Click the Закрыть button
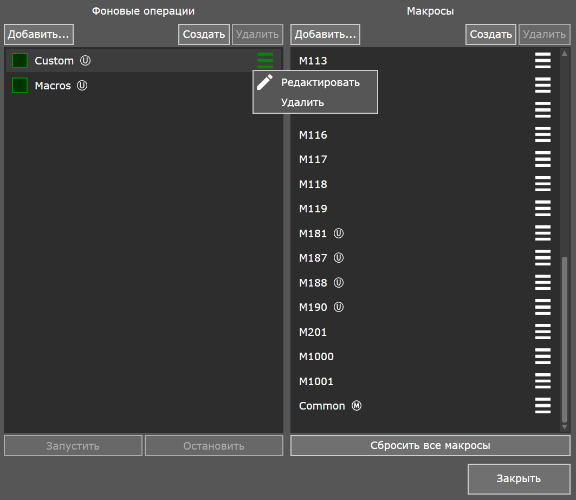 click(x=519, y=479)
